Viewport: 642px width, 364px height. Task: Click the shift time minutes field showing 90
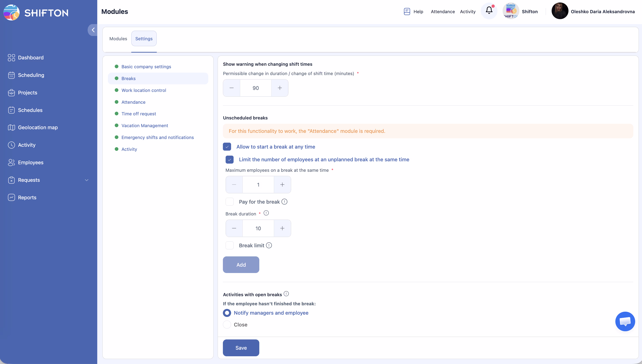(255, 88)
